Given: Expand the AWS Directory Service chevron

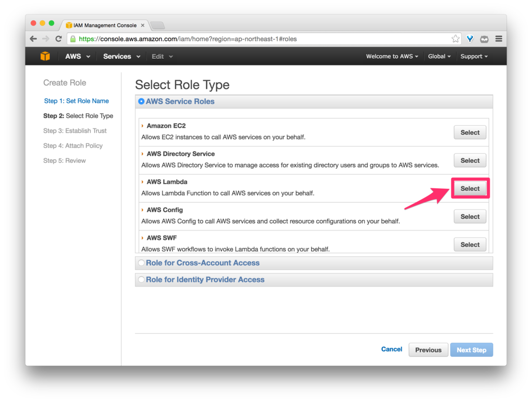Looking at the screenshot, I should point(142,154).
